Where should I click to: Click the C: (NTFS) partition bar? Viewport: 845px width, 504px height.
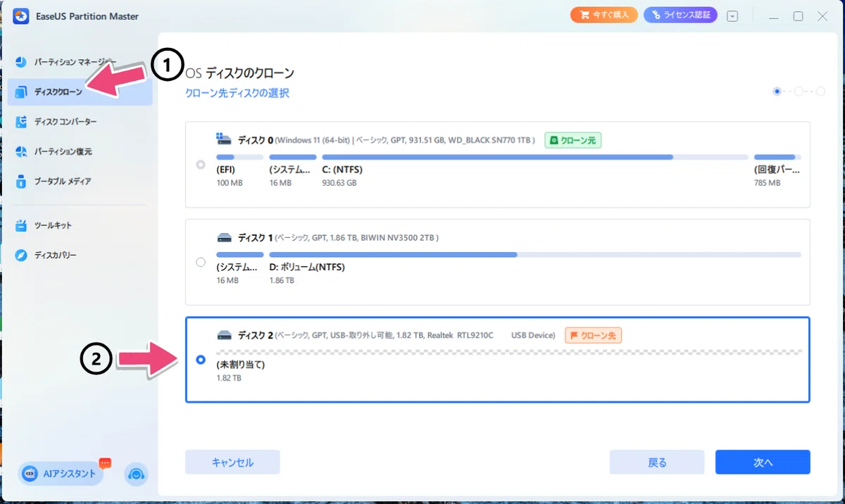point(534,157)
